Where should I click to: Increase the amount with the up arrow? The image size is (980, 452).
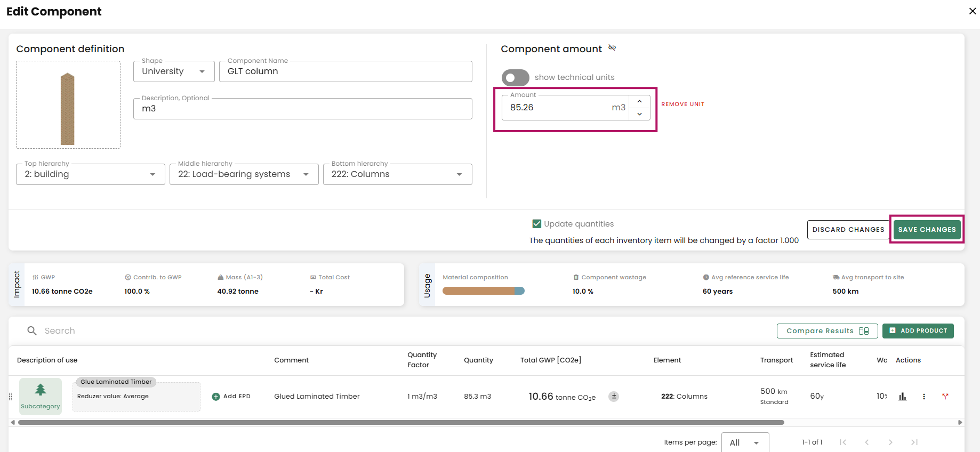pyautogui.click(x=639, y=101)
